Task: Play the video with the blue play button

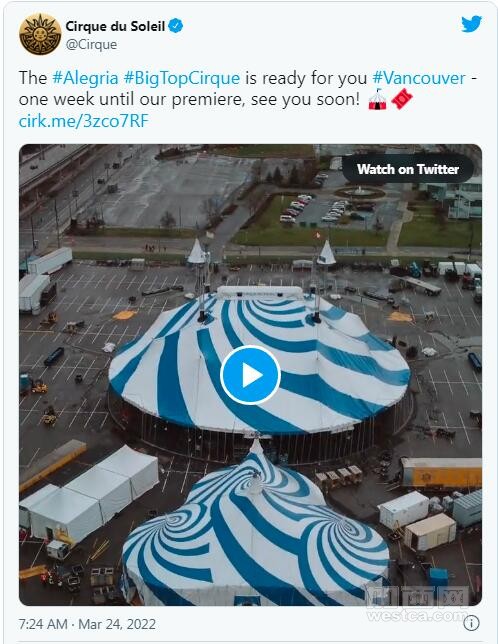Action: coord(250,375)
